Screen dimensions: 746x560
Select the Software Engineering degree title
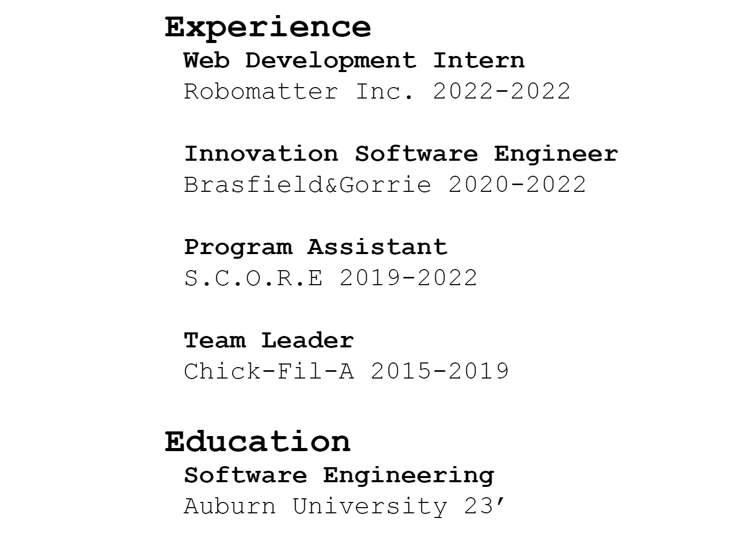tap(339, 477)
